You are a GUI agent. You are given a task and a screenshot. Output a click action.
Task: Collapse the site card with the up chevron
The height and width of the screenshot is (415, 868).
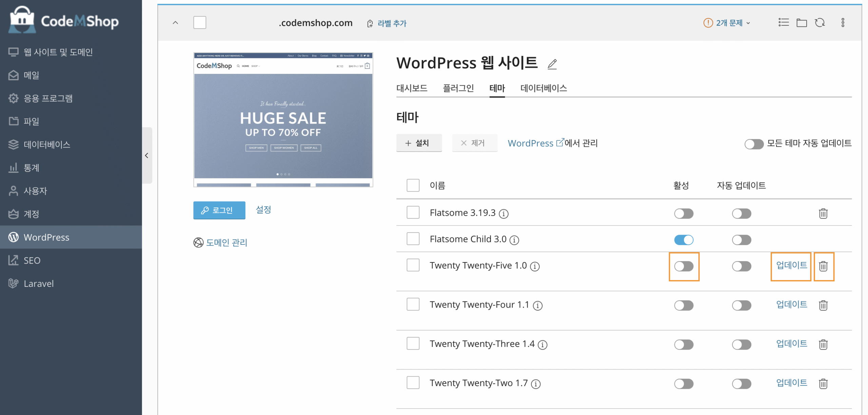click(x=175, y=23)
